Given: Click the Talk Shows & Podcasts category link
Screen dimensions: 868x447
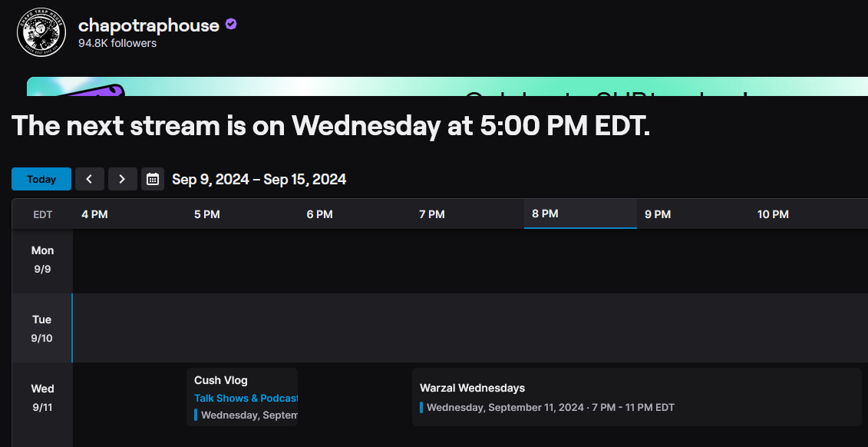Looking at the screenshot, I should coord(246,398).
